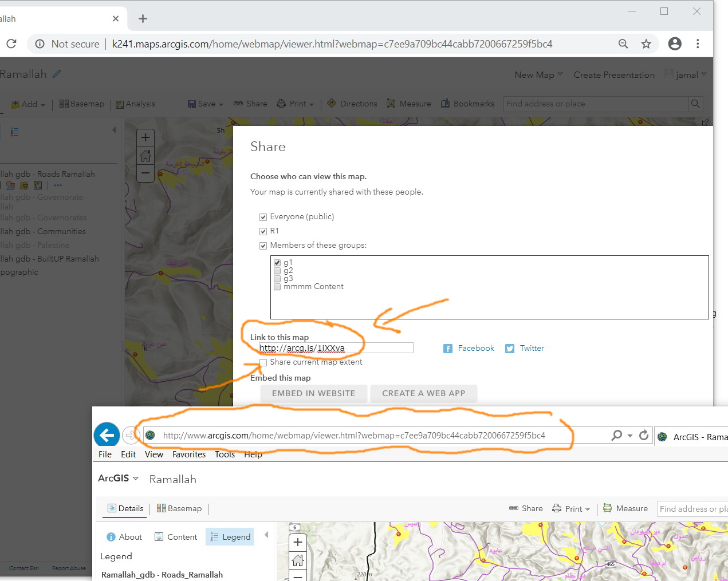Zoom in on the back map
Image resolution: width=728 pixels, height=581 pixels.
point(145,137)
